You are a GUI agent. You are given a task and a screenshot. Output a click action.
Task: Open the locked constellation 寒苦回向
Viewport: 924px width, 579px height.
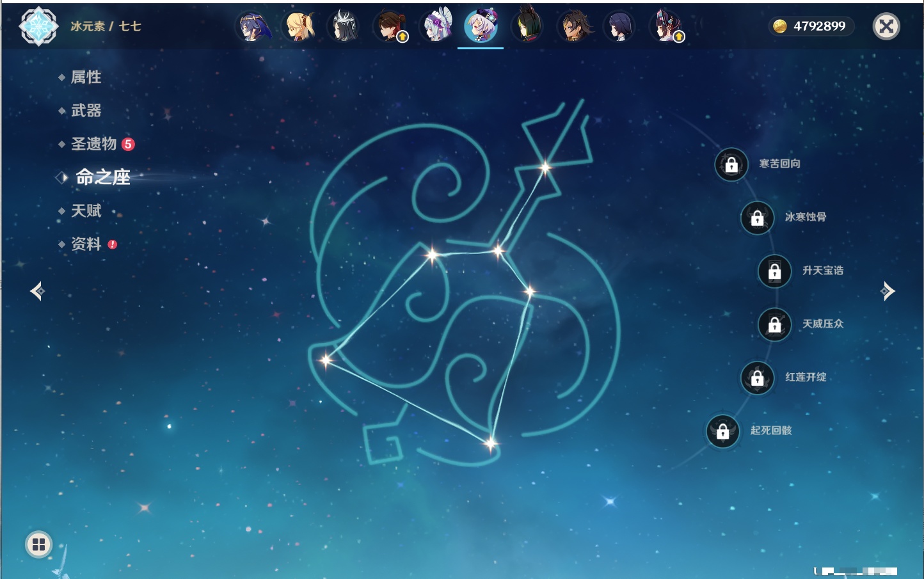point(731,164)
